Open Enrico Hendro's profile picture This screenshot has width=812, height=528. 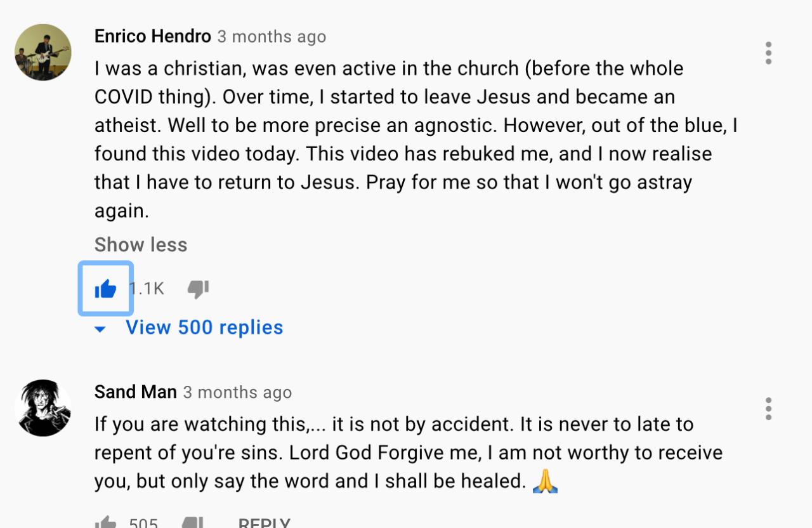pyautogui.click(x=43, y=53)
